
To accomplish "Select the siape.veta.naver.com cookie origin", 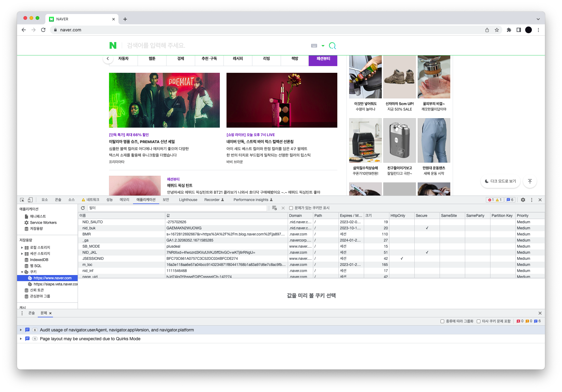I will pos(56,284).
